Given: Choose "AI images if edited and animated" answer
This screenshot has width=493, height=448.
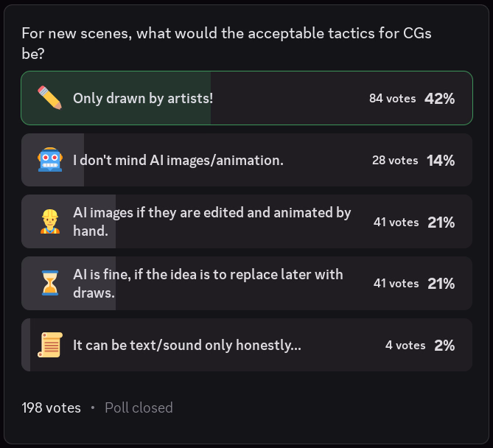Looking at the screenshot, I should (x=211, y=222).
